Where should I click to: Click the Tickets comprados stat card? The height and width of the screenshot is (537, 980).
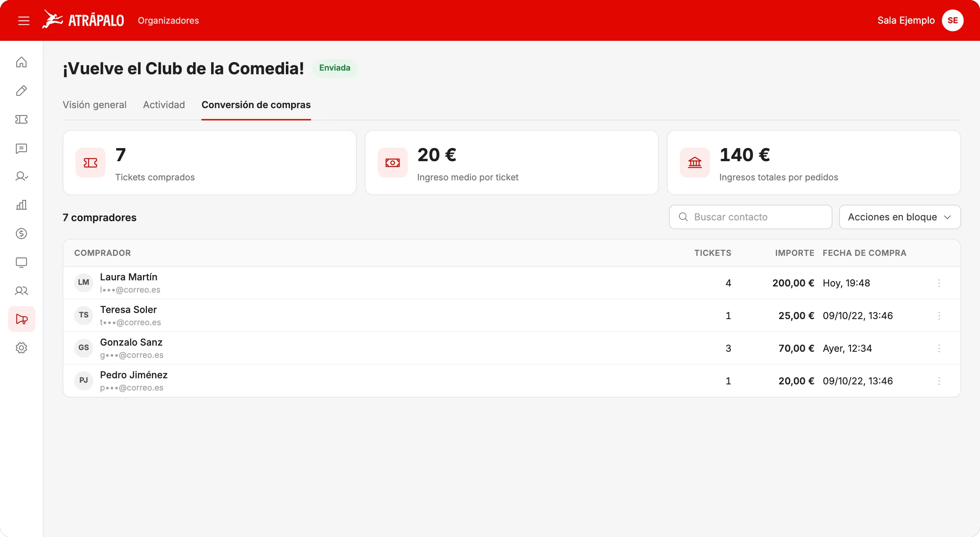coord(209,162)
